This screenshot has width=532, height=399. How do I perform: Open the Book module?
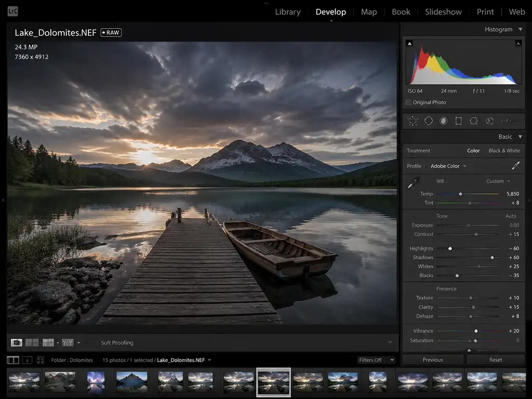pos(401,12)
